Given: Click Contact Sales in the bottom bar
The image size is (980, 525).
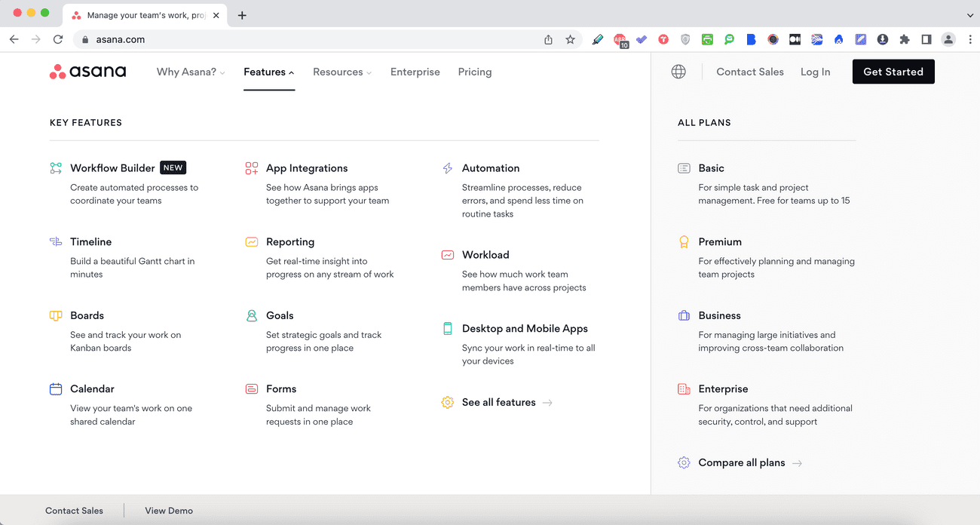Looking at the screenshot, I should click(74, 511).
